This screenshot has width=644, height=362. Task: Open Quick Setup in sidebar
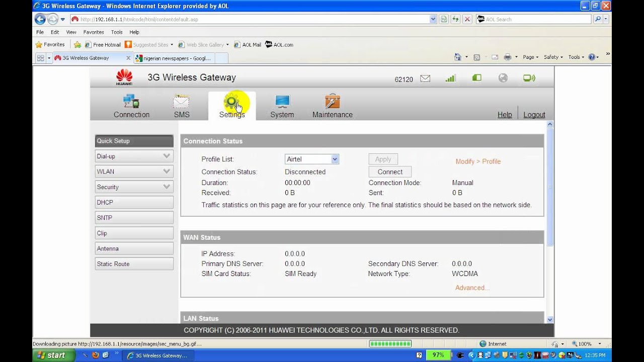click(x=134, y=141)
